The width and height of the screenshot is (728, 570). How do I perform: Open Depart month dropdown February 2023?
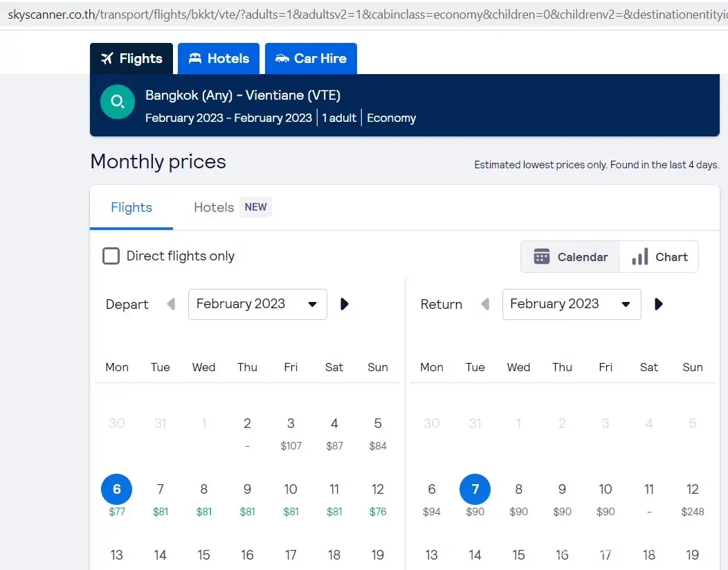[x=257, y=304]
